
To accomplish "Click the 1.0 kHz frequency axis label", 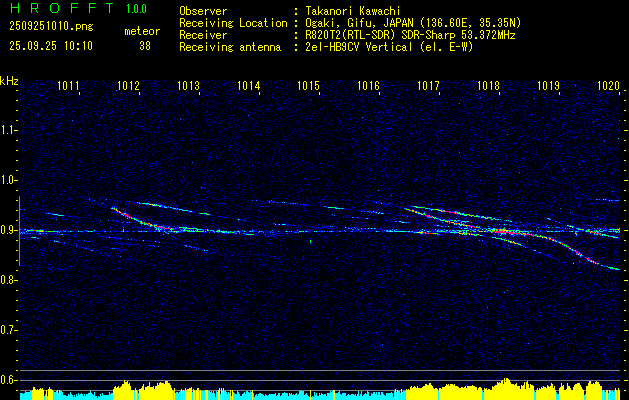I will 8,180.
